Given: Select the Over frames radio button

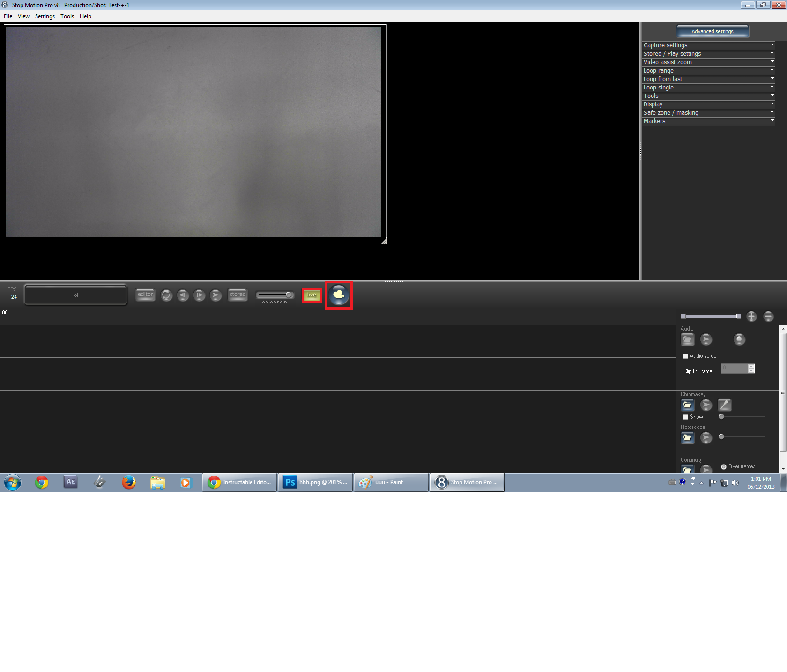Looking at the screenshot, I should [723, 466].
